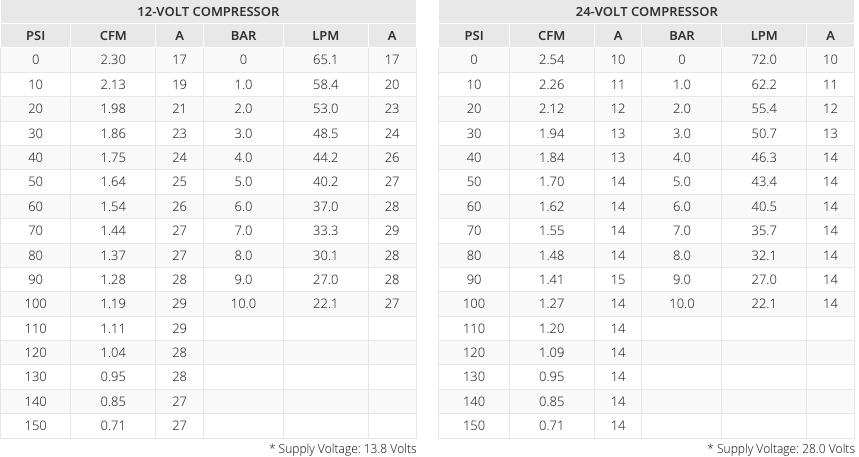Click the 1.41 CFM value in the 24-volt table
859x457 pixels.
point(551,279)
